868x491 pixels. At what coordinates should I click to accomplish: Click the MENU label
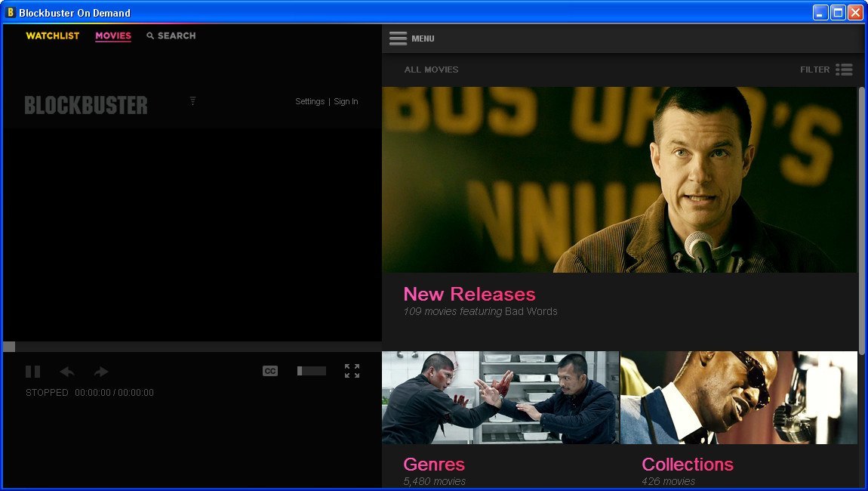tap(423, 39)
